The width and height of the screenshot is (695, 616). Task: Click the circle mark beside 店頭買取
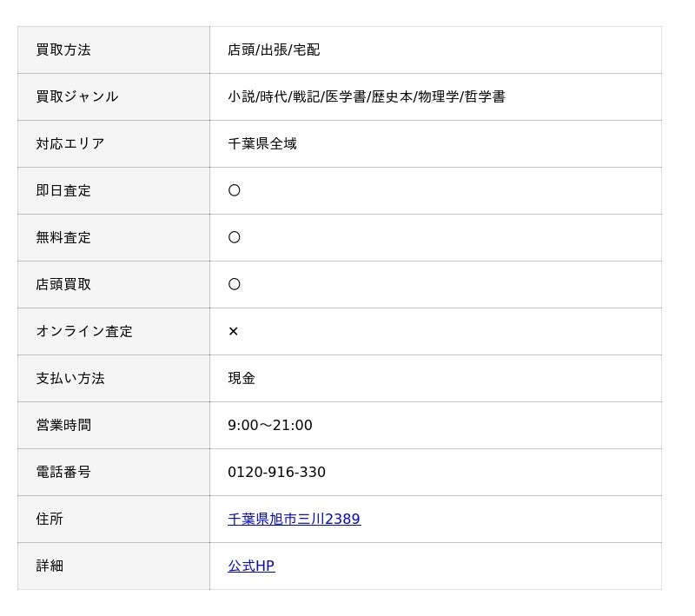(234, 284)
